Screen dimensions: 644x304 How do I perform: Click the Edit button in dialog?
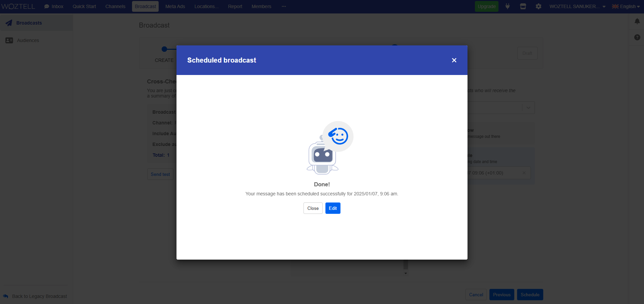pyautogui.click(x=332, y=208)
